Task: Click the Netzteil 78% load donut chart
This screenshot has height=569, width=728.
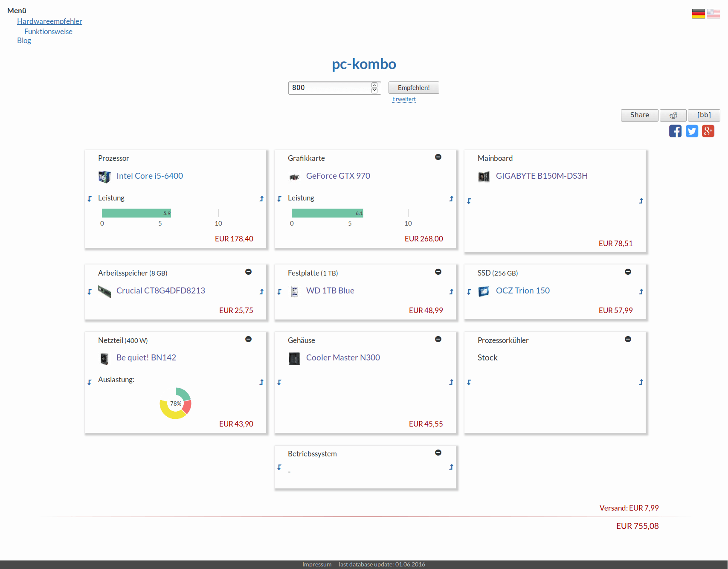Action: 175,403
